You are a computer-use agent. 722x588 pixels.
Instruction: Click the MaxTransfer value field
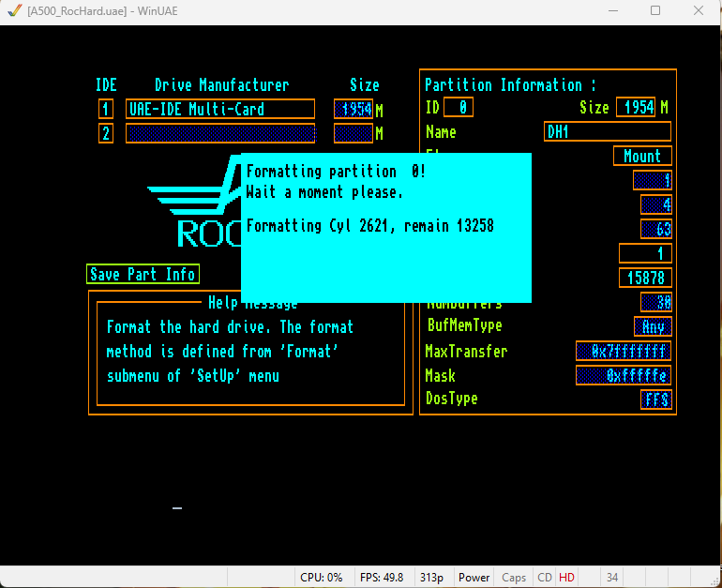[624, 352]
